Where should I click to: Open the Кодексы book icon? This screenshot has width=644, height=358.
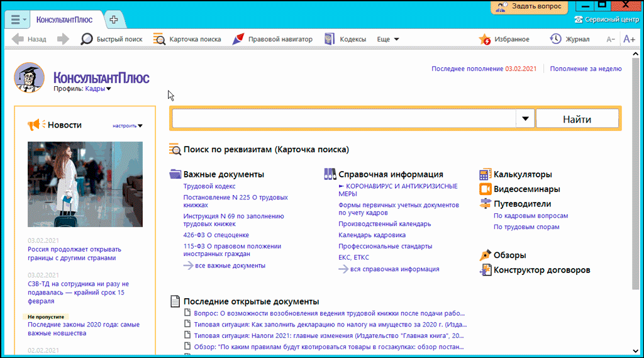coord(330,39)
